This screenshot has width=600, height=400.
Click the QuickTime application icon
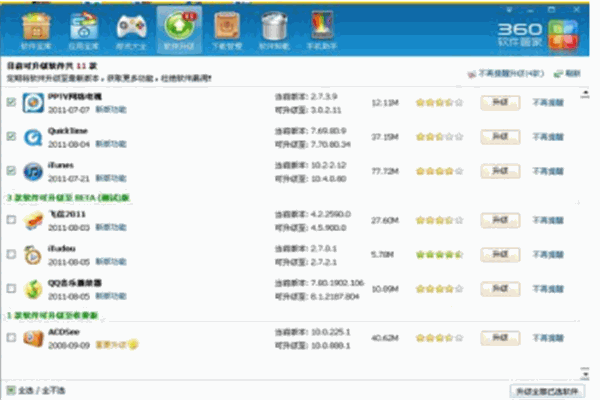pos(33,137)
